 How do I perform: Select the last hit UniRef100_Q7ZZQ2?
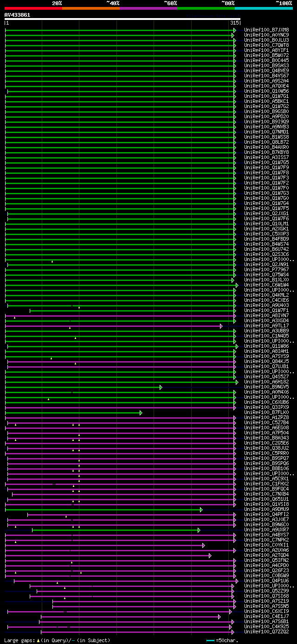pos(266,632)
